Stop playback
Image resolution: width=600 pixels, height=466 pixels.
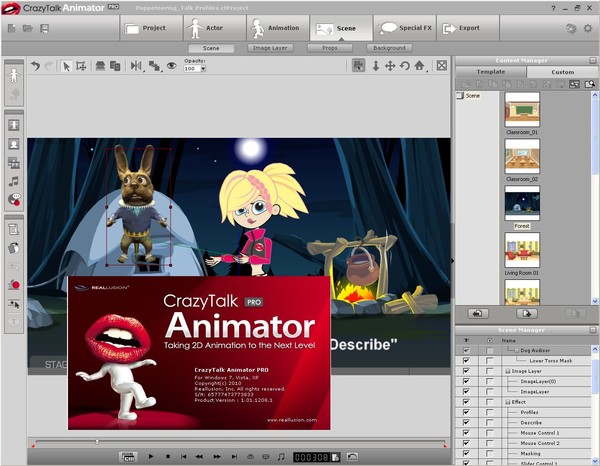168,456
